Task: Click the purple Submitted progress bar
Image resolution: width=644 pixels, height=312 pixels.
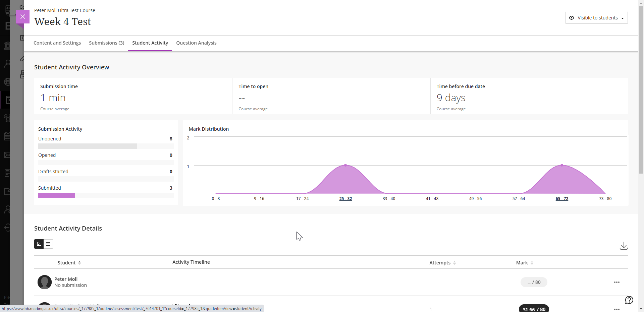Action: click(x=57, y=195)
